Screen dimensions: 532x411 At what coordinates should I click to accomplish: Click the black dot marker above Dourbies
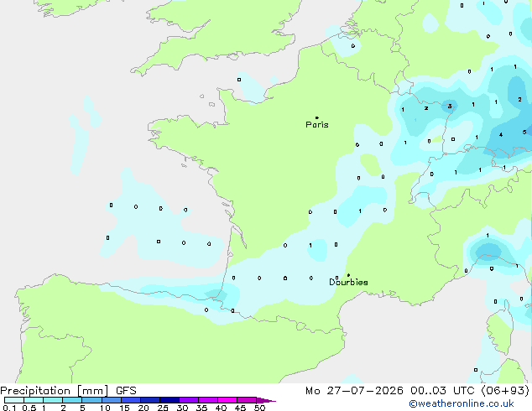coord(348,275)
